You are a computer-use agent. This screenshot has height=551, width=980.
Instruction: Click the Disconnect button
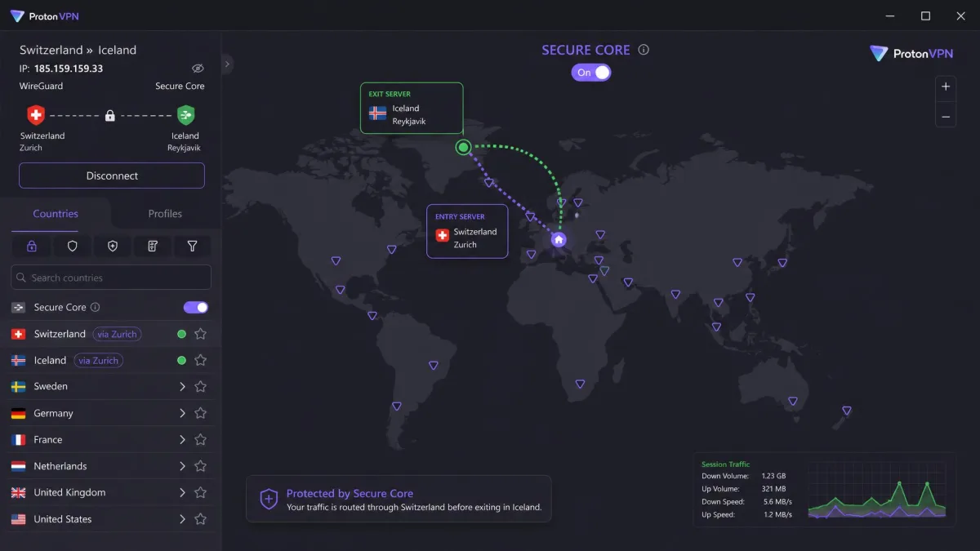[112, 176]
